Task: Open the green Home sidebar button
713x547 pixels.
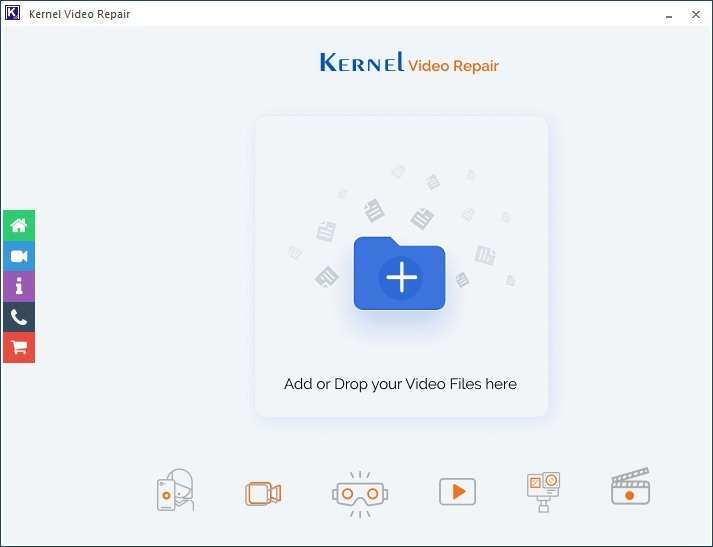Action: coord(19,225)
